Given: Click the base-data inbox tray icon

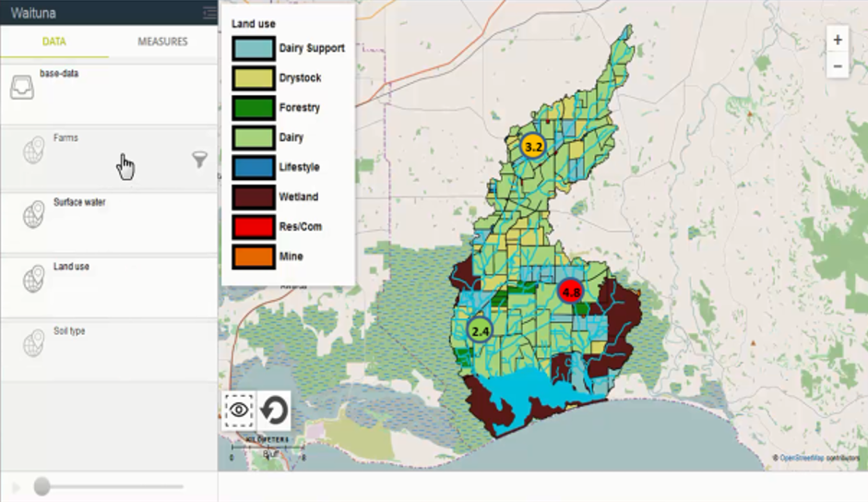Looking at the screenshot, I should pos(22,88).
